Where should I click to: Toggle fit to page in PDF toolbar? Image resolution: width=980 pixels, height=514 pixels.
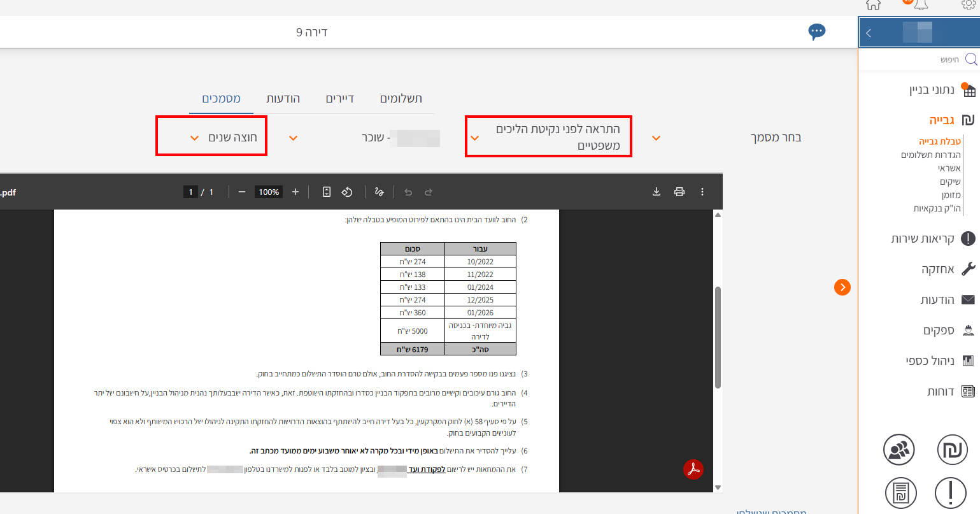[x=327, y=192]
